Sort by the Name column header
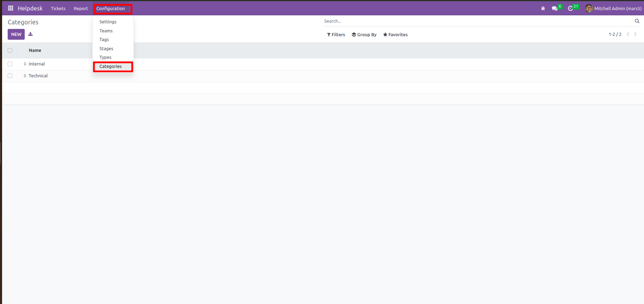Image resolution: width=644 pixels, height=304 pixels. pos(35,50)
